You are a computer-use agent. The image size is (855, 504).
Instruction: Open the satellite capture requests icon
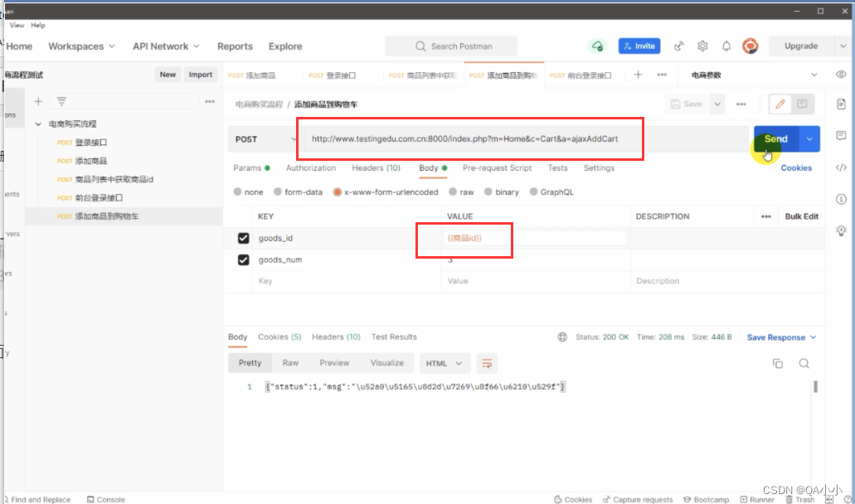pos(678,46)
